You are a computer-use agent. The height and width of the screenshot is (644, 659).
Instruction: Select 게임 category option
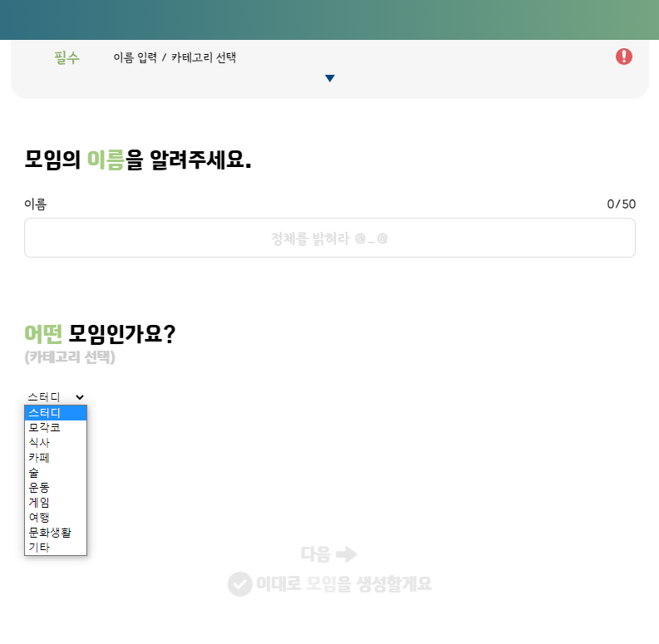56,503
